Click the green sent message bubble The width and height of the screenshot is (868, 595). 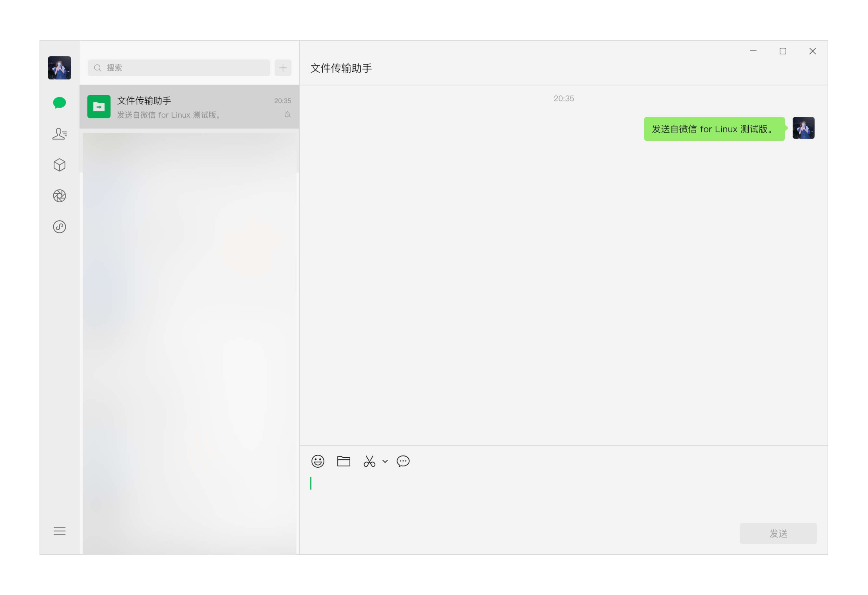[x=714, y=129]
